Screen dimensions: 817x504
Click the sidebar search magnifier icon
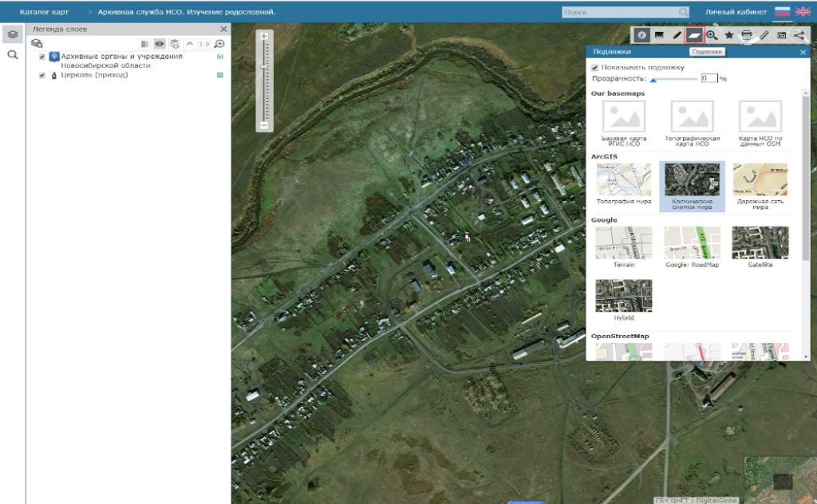click(x=12, y=55)
